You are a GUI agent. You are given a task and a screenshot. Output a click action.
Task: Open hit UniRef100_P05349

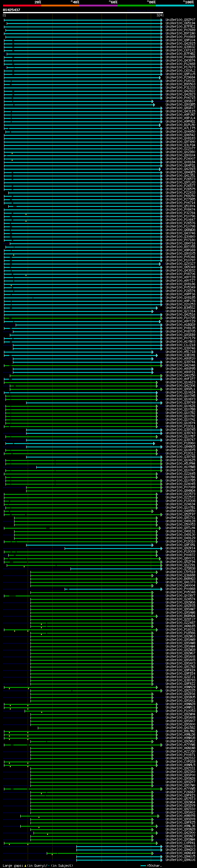(180, 287)
